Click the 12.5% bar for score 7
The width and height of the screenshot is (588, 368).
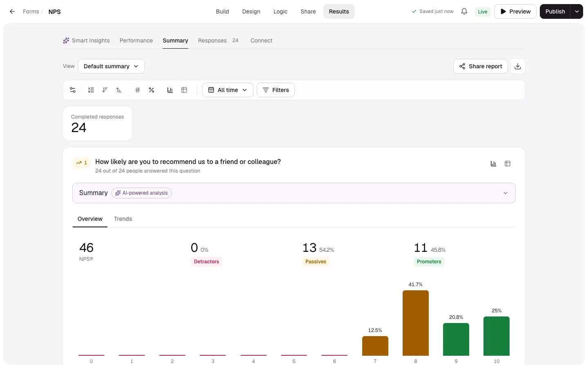click(x=375, y=346)
